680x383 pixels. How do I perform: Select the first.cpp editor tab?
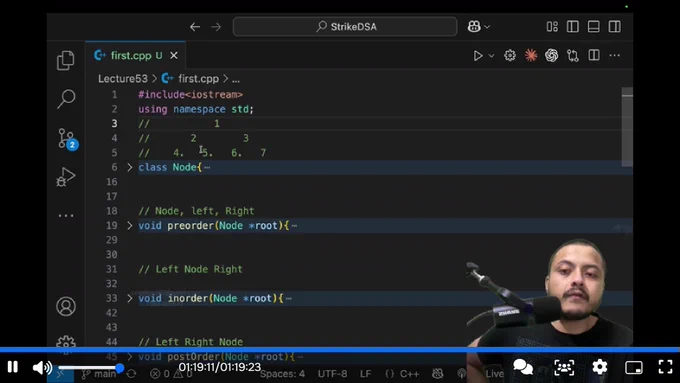click(x=136, y=56)
